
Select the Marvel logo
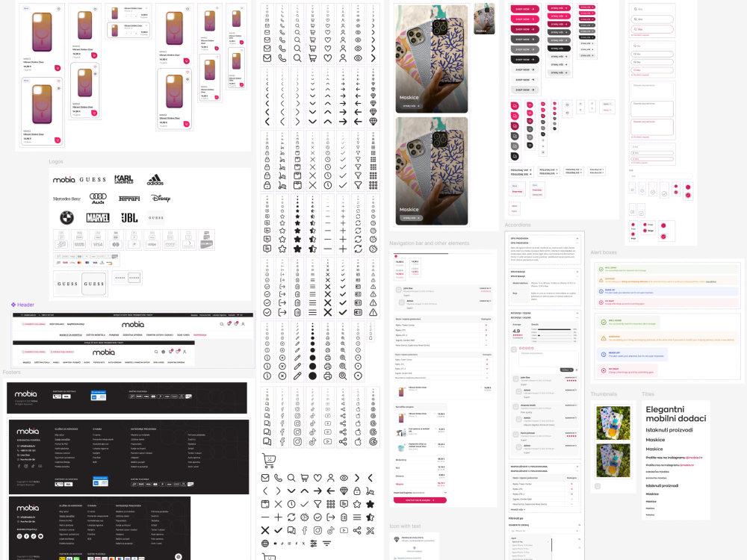98,217
